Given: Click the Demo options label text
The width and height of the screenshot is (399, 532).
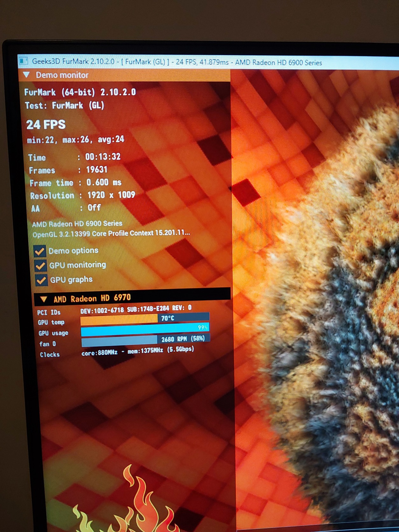Looking at the screenshot, I should [73, 251].
